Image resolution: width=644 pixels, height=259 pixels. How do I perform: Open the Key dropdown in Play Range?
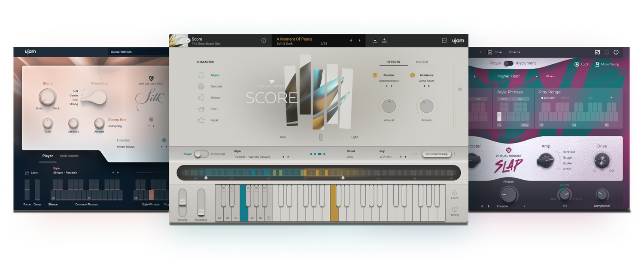coord(595,98)
